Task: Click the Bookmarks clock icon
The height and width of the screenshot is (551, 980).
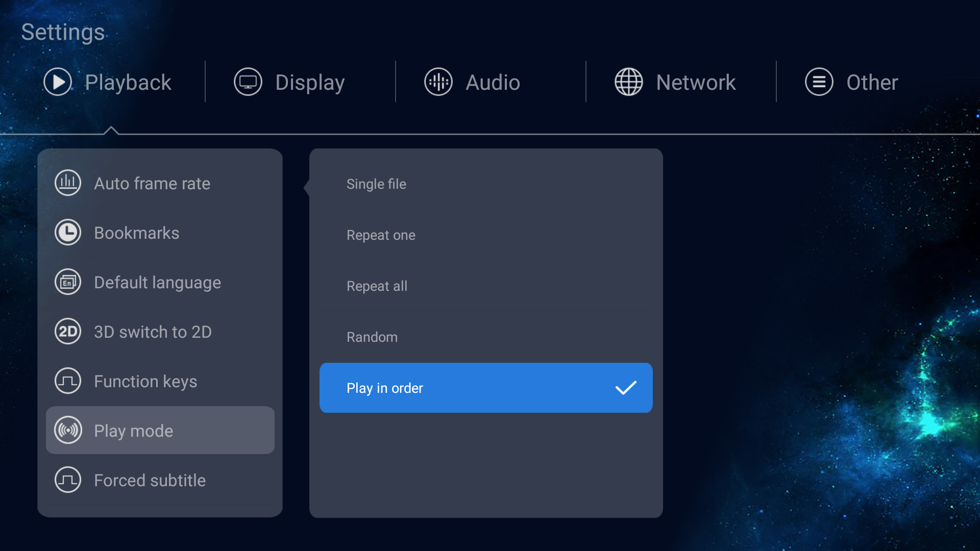Action: point(68,232)
